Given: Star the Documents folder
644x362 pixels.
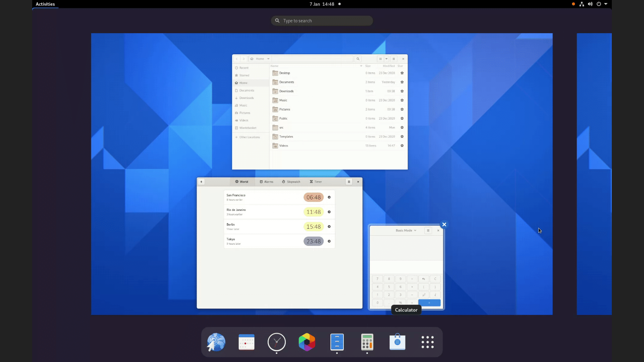Looking at the screenshot, I should 402,82.
